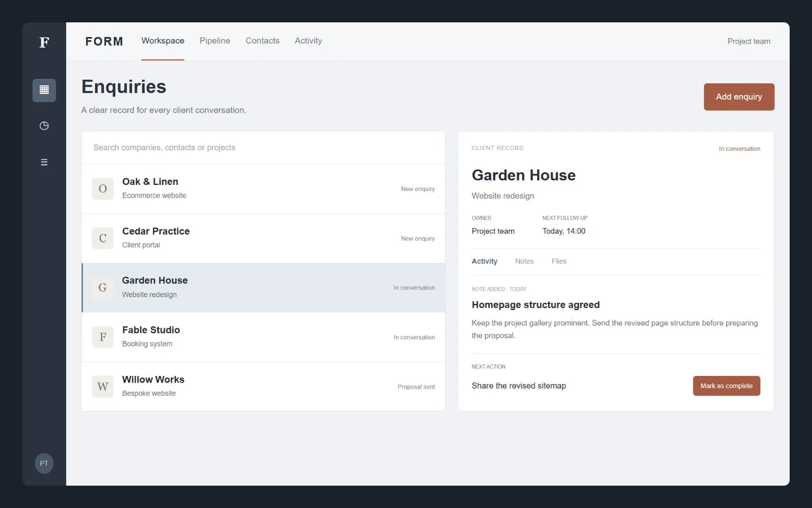Click the O avatar for Oak & Linen
The width and height of the screenshot is (812, 508).
(x=103, y=188)
